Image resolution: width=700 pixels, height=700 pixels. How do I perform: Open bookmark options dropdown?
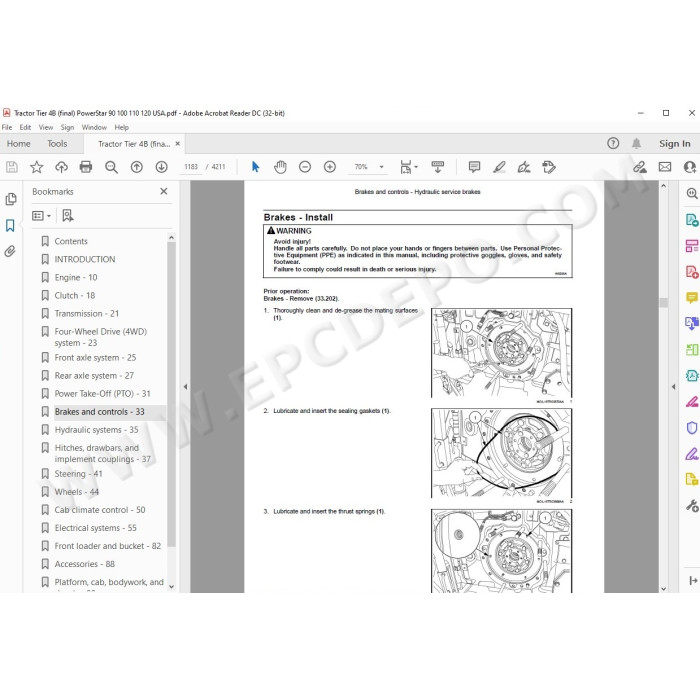[42, 216]
